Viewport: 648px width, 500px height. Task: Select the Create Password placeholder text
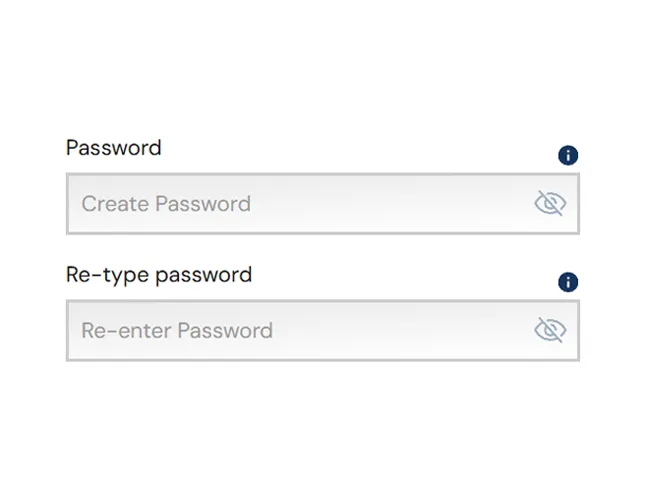166,204
